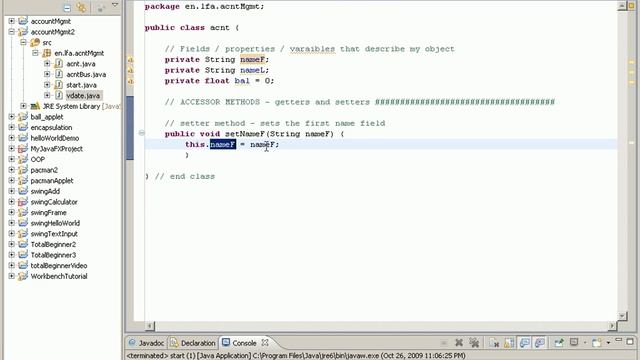Select start.java file
Image resolution: width=640 pixels, height=360 pixels.
[81, 85]
